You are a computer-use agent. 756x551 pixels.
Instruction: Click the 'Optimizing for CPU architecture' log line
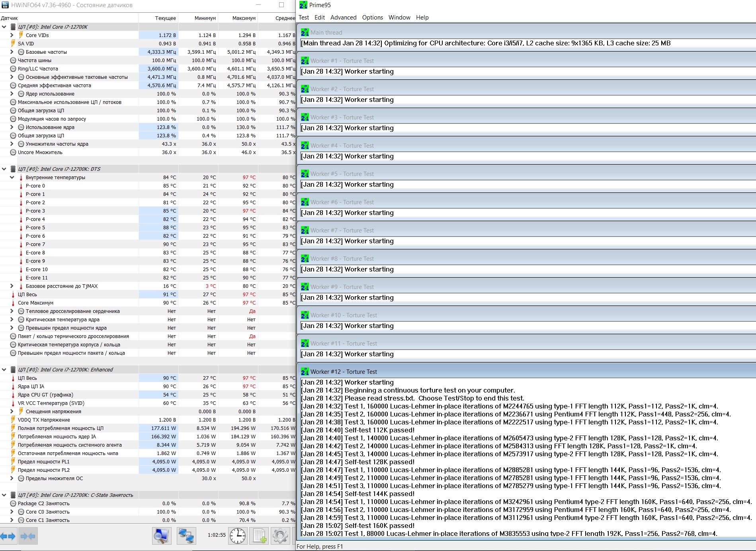[x=486, y=43]
